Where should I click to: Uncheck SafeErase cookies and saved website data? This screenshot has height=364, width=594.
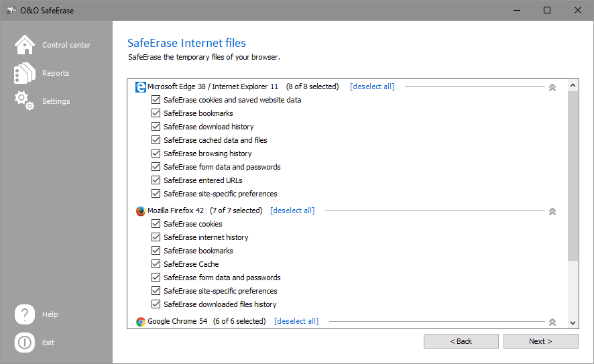[156, 100]
